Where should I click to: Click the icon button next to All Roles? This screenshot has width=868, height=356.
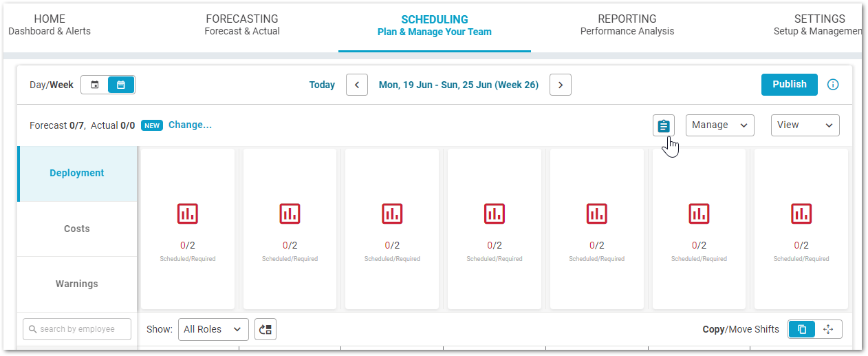click(265, 329)
